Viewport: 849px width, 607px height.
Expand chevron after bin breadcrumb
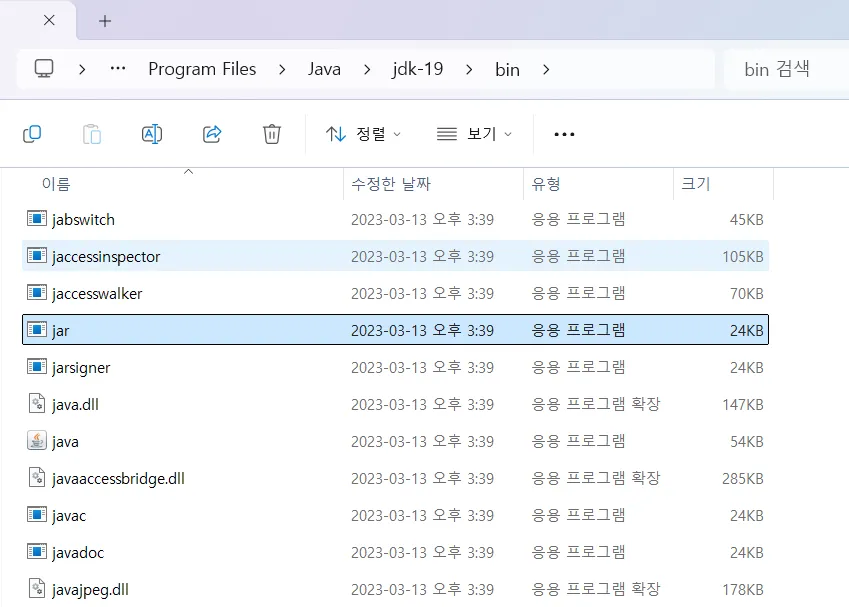[x=546, y=69]
